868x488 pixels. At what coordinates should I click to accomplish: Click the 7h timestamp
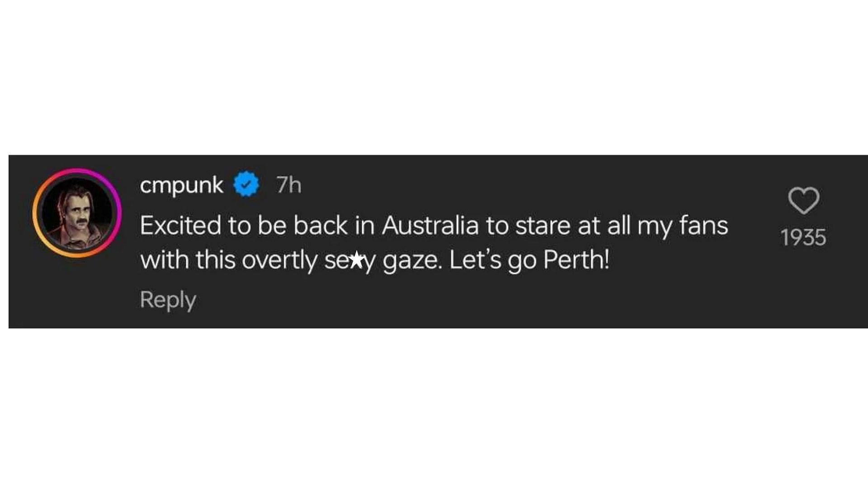coord(288,185)
